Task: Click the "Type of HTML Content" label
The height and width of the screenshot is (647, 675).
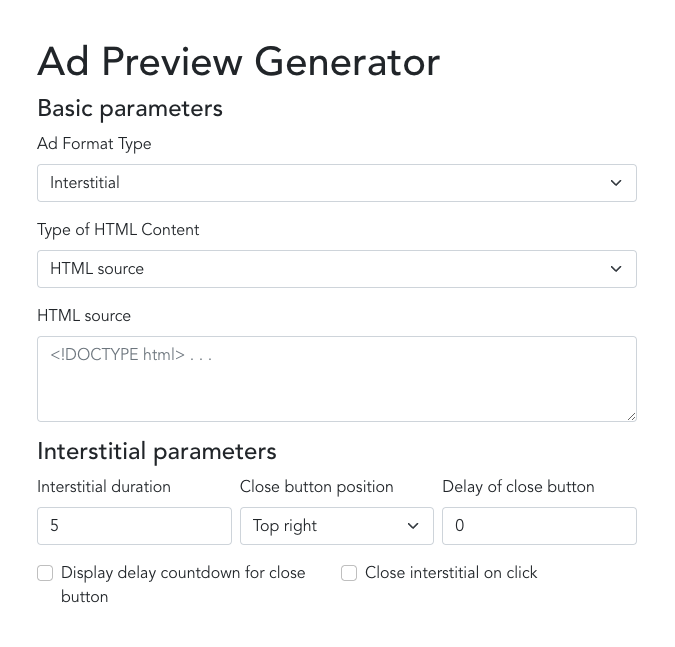Action: pyautogui.click(x=118, y=230)
